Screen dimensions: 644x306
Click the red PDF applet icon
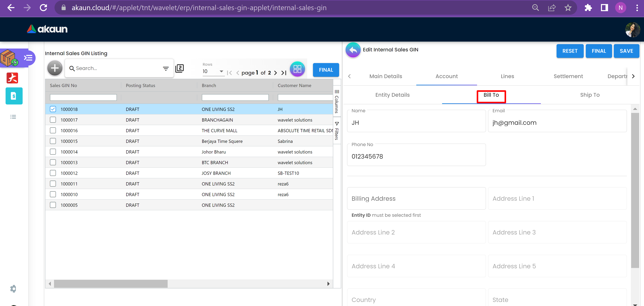(12, 78)
